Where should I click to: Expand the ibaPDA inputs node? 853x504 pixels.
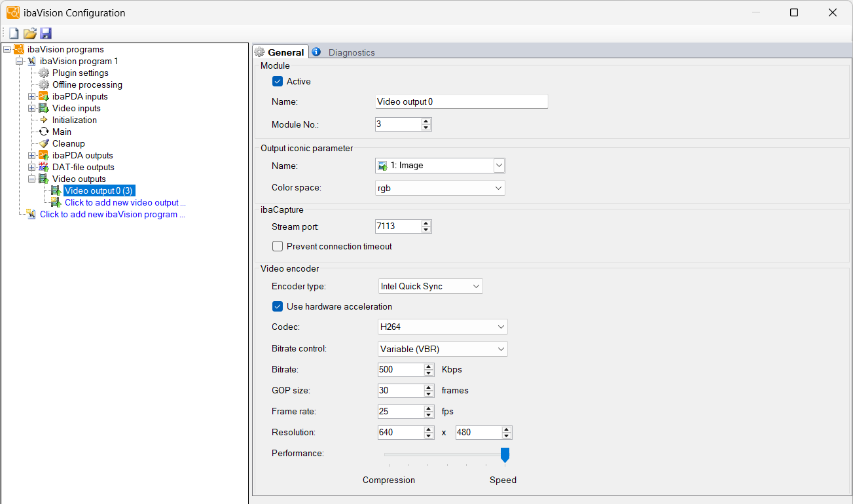pyautogui.click(x=31, y=96)
